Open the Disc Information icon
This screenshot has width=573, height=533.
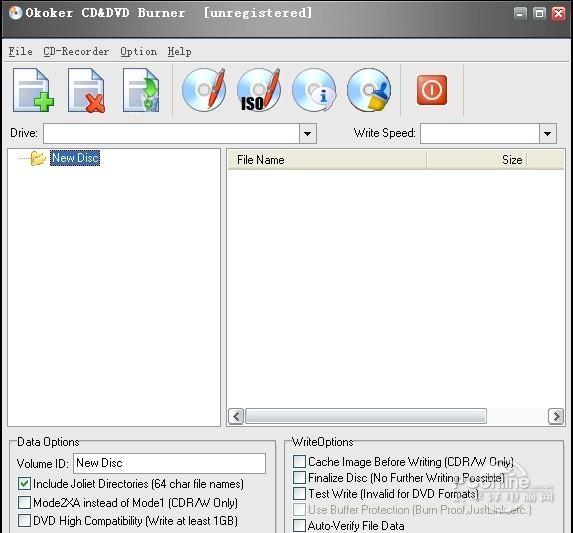point(314,90)
